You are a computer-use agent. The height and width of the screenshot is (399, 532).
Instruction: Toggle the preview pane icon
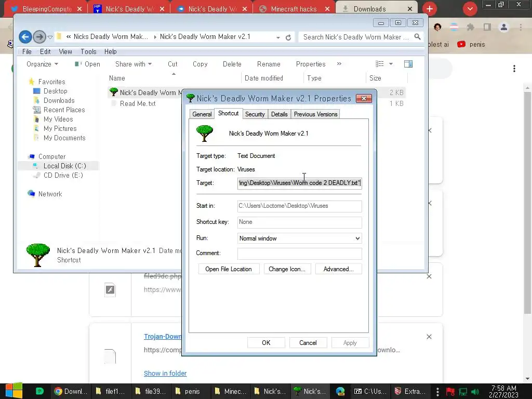pos(408,64)
